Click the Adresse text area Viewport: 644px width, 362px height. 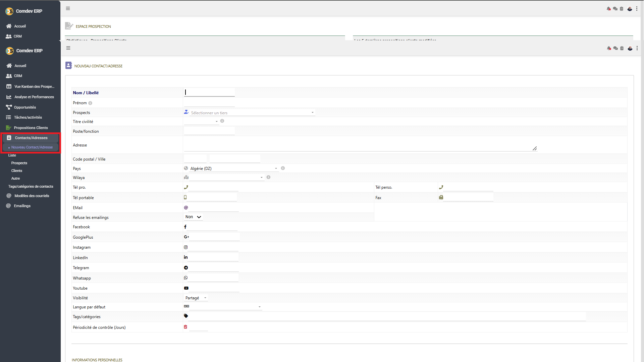pos(361,145)
